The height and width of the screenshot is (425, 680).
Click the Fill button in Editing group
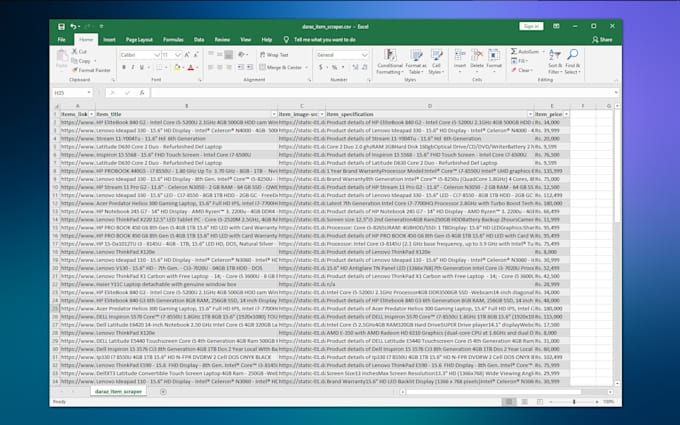(519, 61)
